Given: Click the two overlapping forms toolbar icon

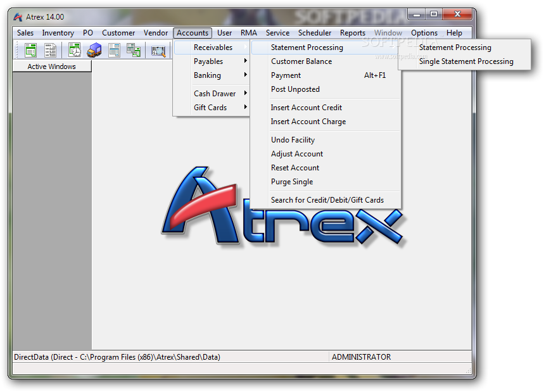Looking at the screenshot, I should pos(134,50).
